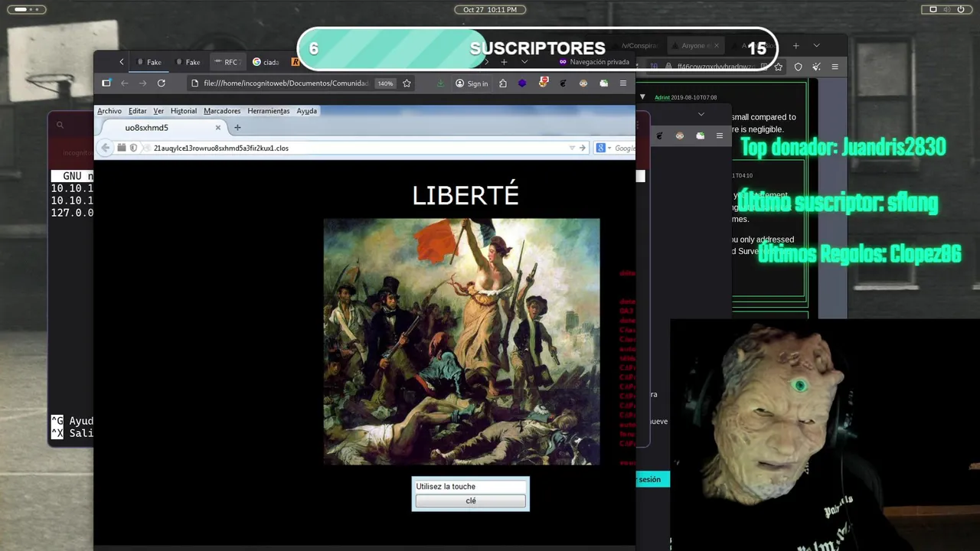Image resolution: width=980 pixels, height=551 pixels.
Task: Click the Sign in button
Action: pyautogui.click(x=472, y=83)
